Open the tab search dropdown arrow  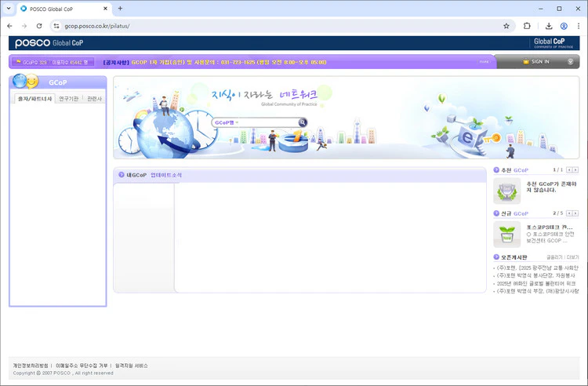(9, 9)
